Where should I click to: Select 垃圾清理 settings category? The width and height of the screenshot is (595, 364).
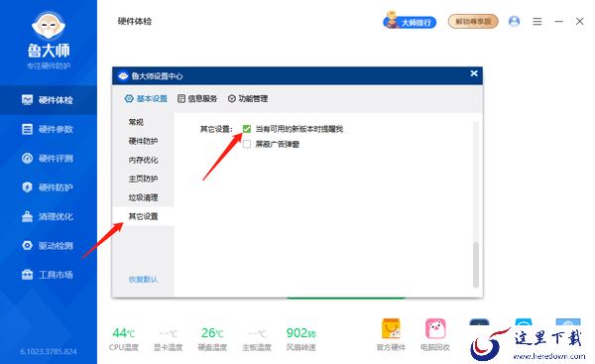(143, 197)
